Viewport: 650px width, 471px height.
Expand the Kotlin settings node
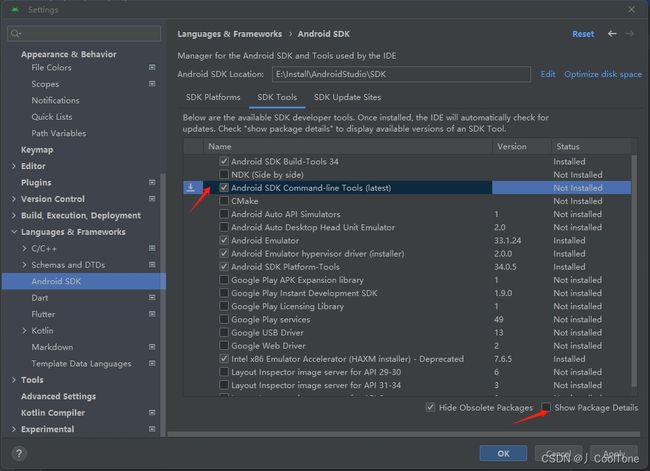click(24, 330)
